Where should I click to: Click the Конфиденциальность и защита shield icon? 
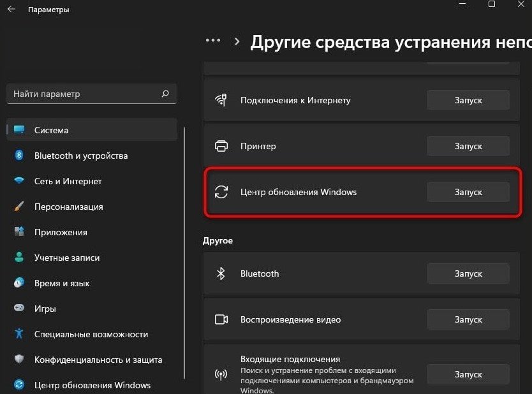pos(19,359)
